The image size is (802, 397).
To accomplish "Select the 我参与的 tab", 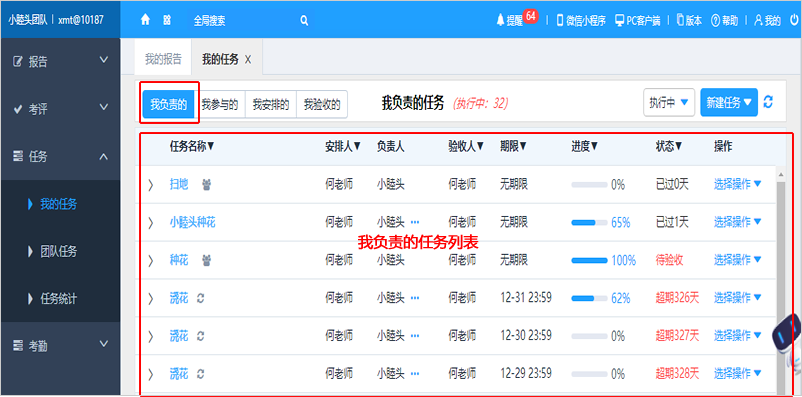I will 220,105.
